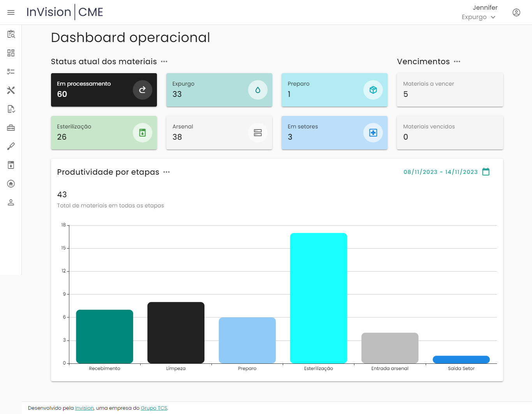
Task: Click the clipboard search icon in sidebar
Action: tap(11, 34)
